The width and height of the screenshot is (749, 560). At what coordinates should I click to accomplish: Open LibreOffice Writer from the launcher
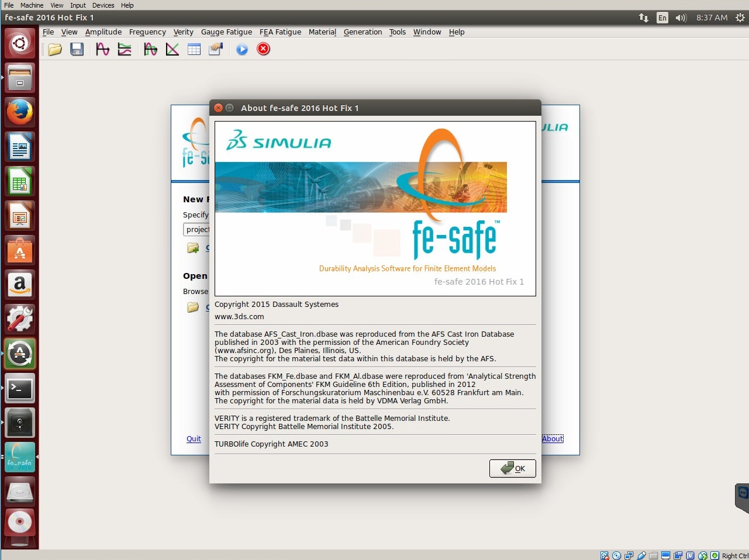pyautogui.click(x=20, y=147)
